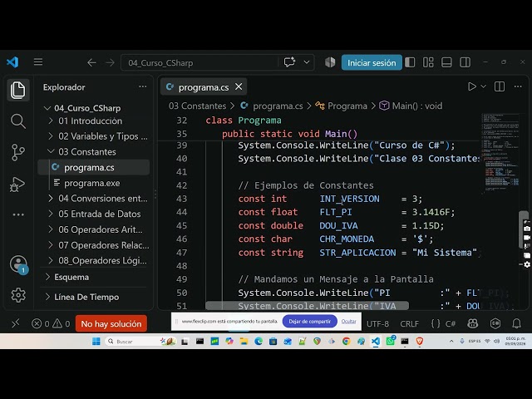This screenshot has width=532, height=399.
Task: Open the run options dropdown arrow
Action: point(484,86)
